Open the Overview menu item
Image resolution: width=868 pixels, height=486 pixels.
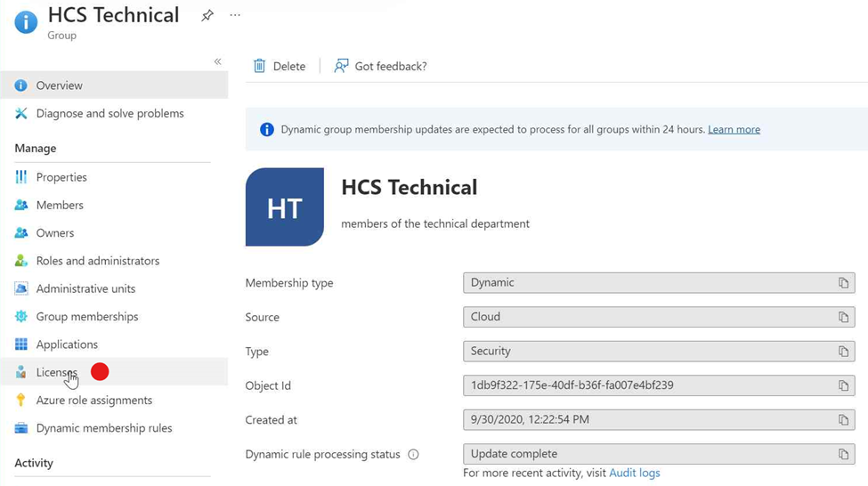114,85
